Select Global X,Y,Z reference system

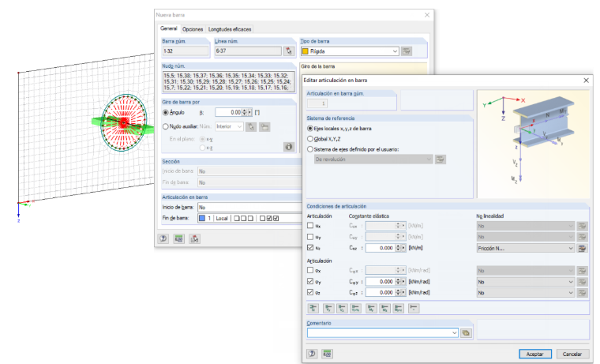tap(310, 139)
